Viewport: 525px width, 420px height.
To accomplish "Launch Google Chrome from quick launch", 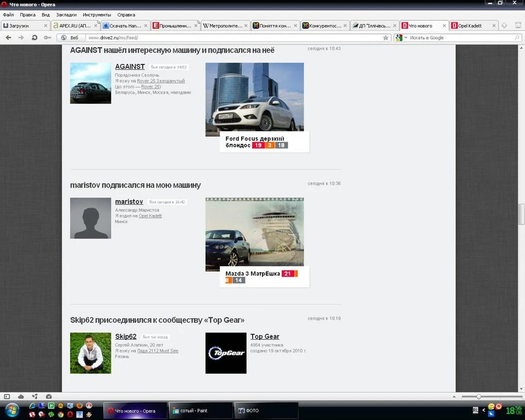I will [61, 415].
